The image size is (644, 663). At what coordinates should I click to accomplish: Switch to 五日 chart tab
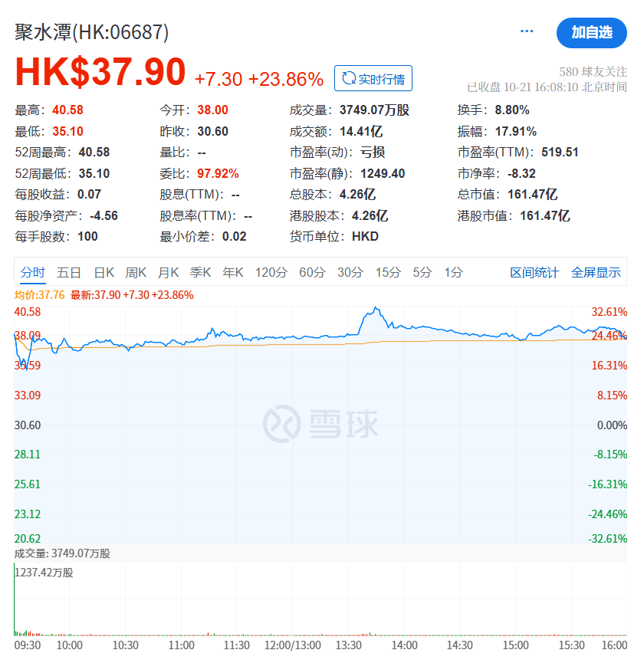click(x=69, y=272)
